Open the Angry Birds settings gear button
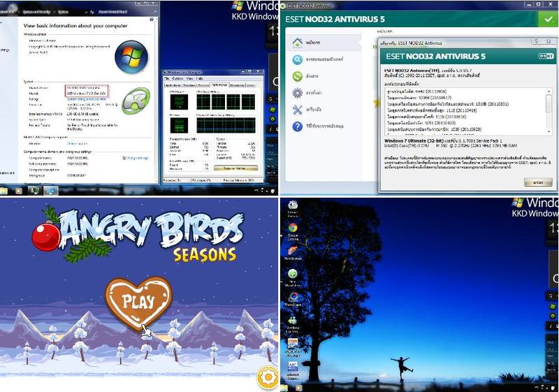Screen dimensions: 559x392 (x=268, y=377)
